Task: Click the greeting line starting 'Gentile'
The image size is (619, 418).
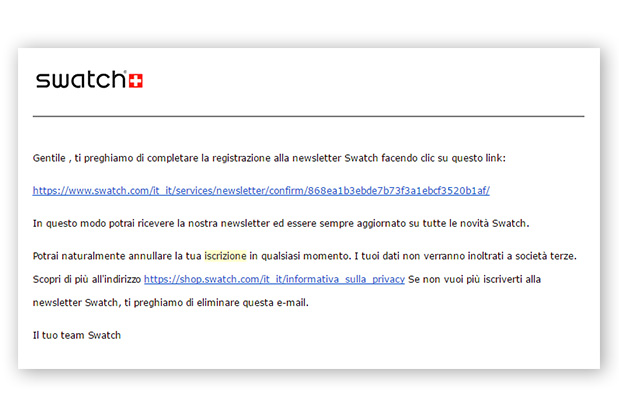Action: 269,158
